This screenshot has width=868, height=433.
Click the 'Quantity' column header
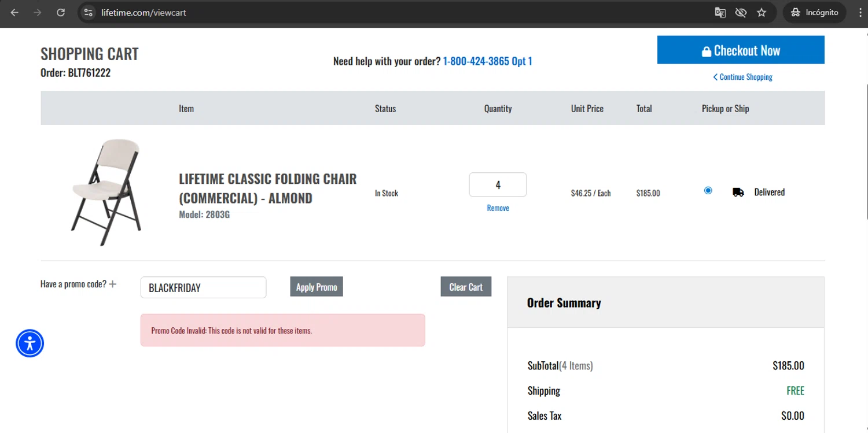[498, 108]
